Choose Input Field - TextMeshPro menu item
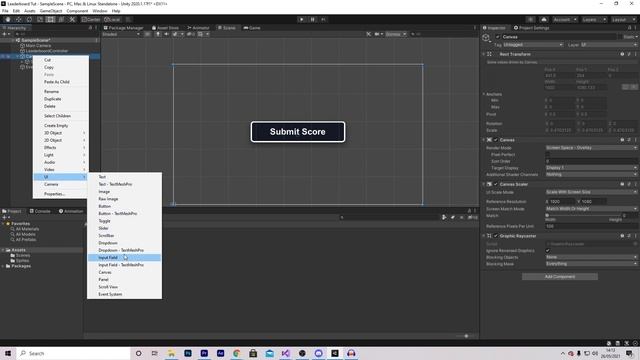This screenshot has height=360, width=640. [124, 265]
